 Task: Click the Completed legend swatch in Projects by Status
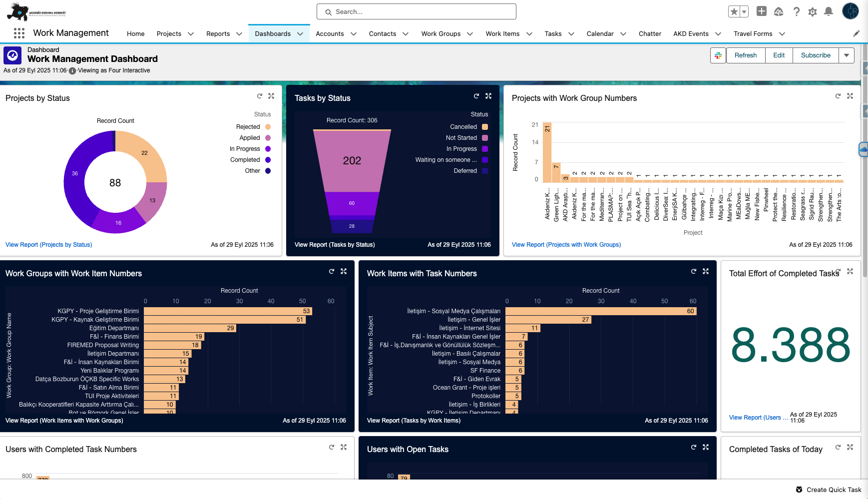pos(268,160)
